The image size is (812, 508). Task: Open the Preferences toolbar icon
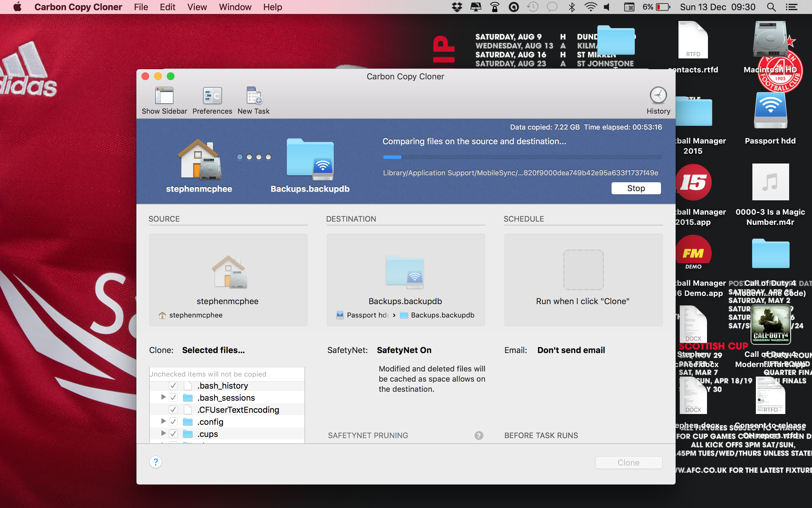212,96
